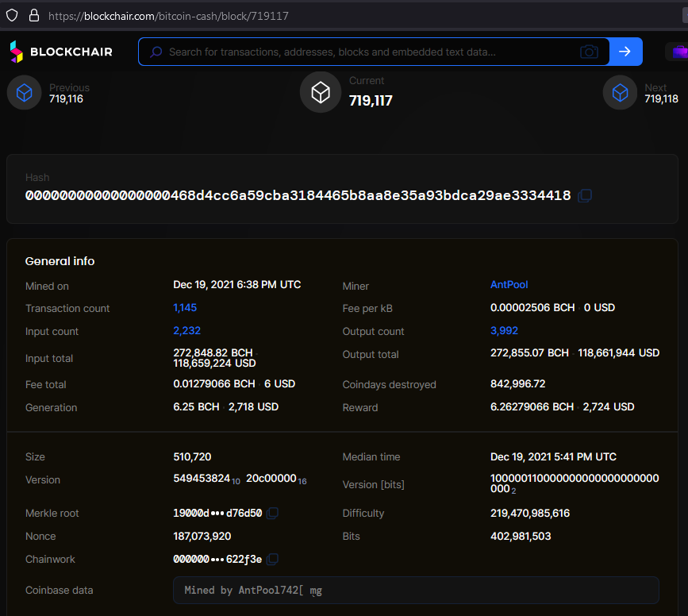This screenshot has height=616, width=688.
Task: Select the full block hash text
Action: (298, 195)
